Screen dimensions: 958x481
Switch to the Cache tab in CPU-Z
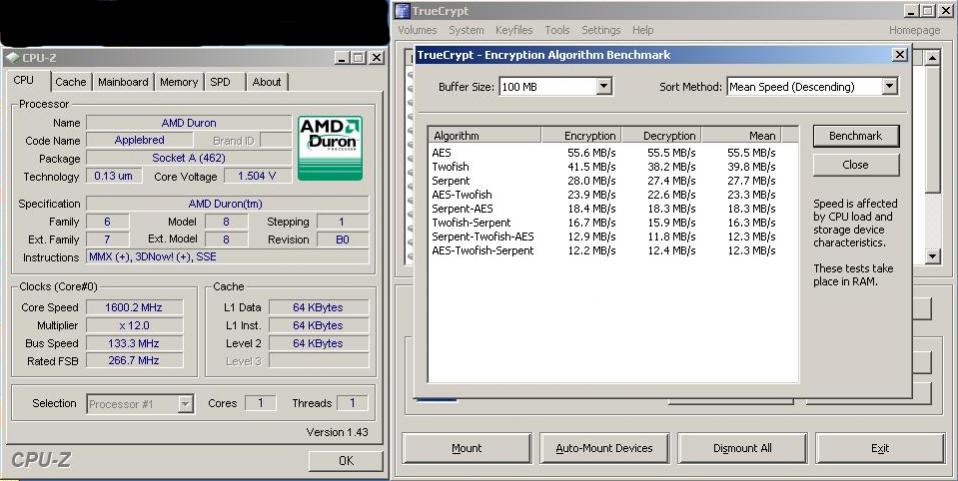pyautogui.click(x=71, y=82)
